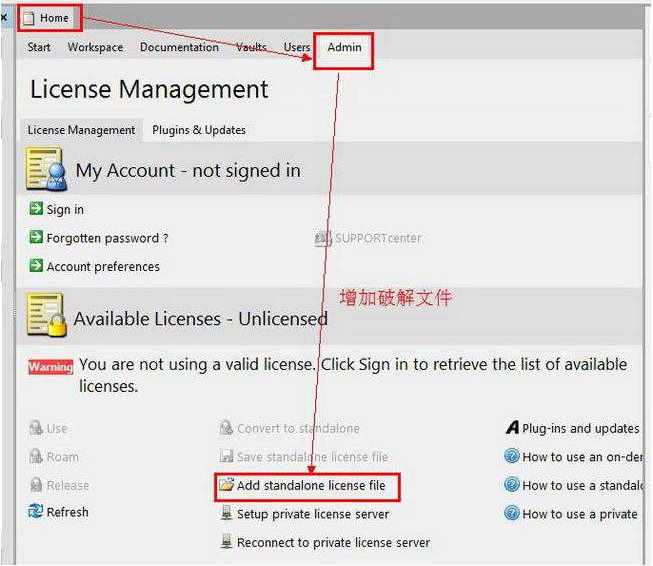Open How to use an on-demand help

582,457
